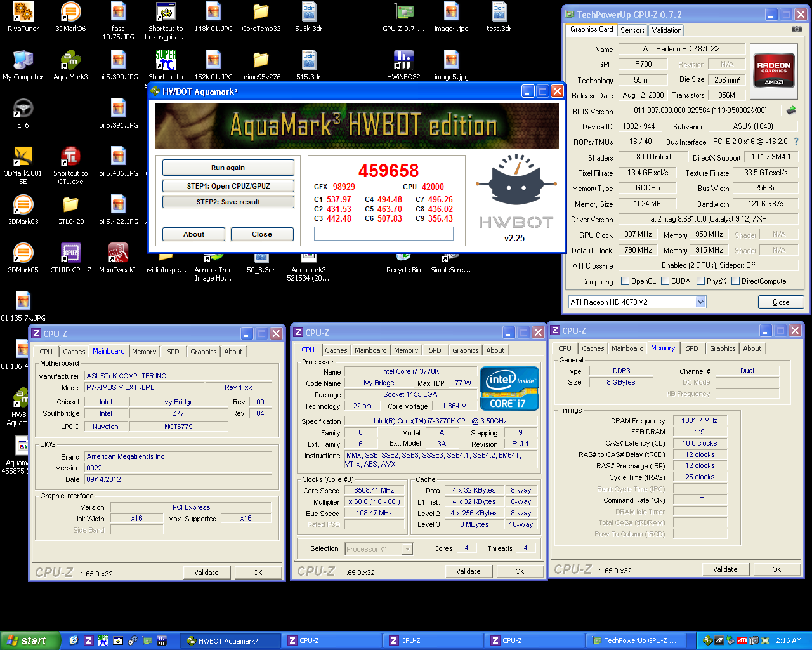
Task: Launch the HWiNFO32 desktop icon
Action: pyautogui.click(x=403, y=65)
